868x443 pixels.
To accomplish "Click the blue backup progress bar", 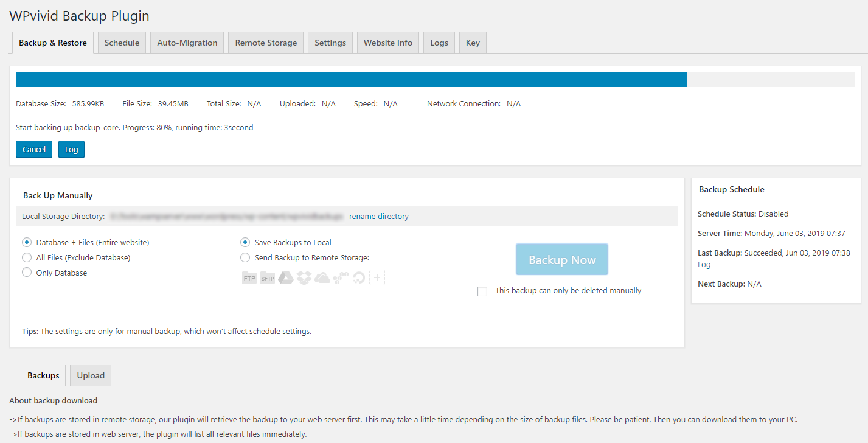I will tap(351, 80).
